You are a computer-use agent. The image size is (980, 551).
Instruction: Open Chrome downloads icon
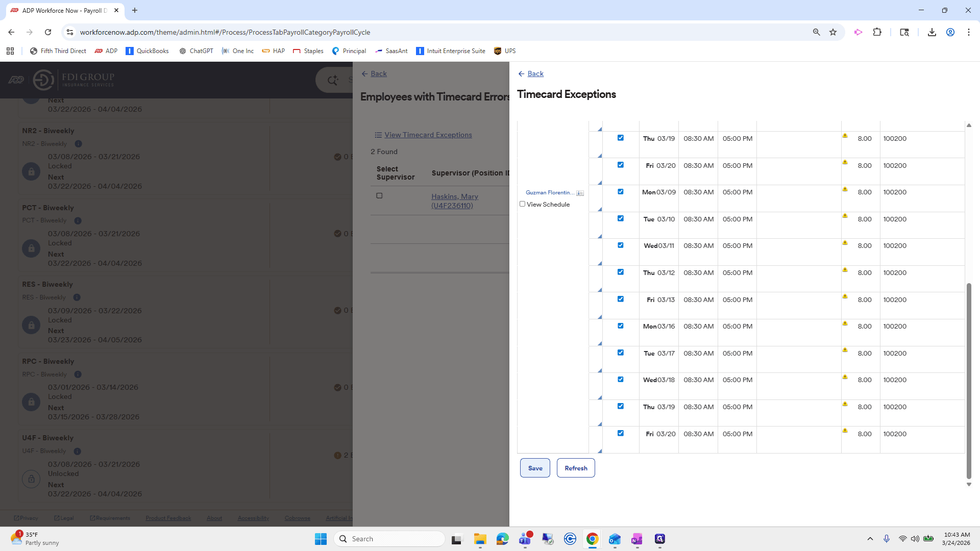[x=932, y=32]
